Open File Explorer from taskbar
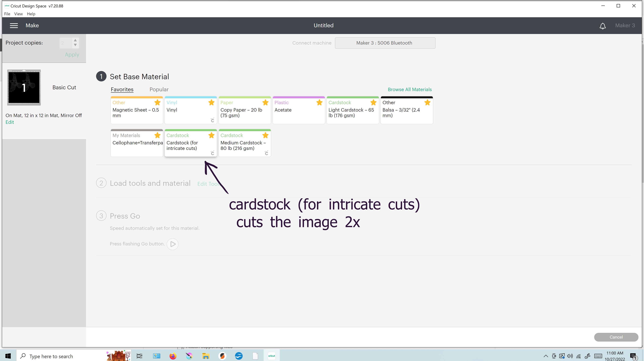This screenshot has height=361, width=644. click(x=205, y=356)
